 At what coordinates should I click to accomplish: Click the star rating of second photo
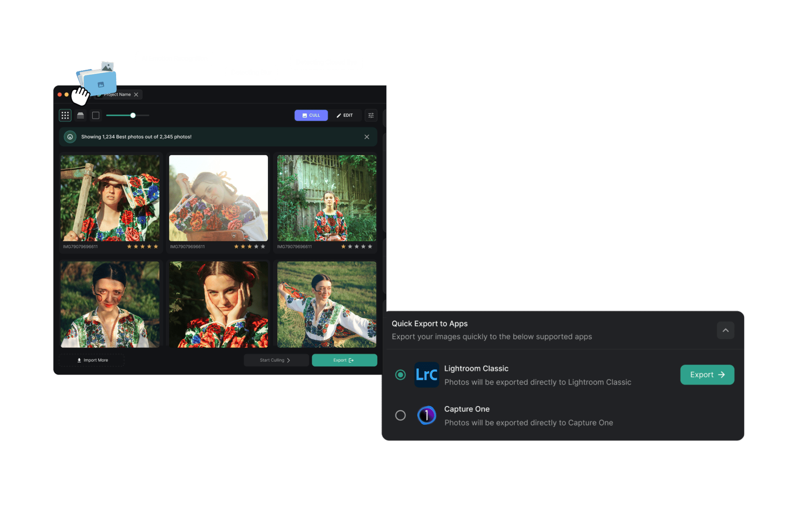[250, 247]
